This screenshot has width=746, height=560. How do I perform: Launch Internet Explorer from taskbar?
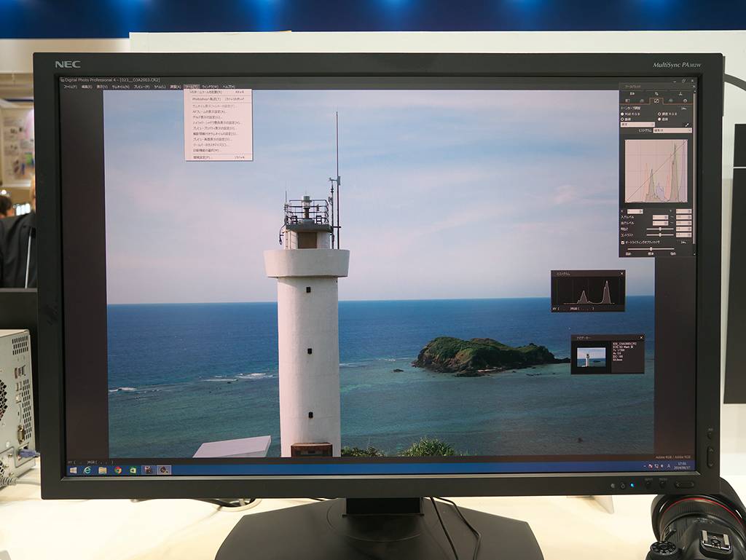87,470
